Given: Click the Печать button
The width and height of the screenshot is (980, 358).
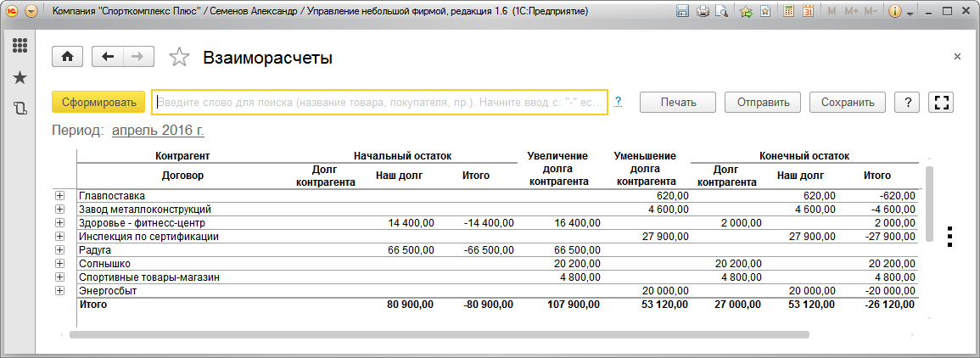Looking at the screenshot, I should pos(677,103).
